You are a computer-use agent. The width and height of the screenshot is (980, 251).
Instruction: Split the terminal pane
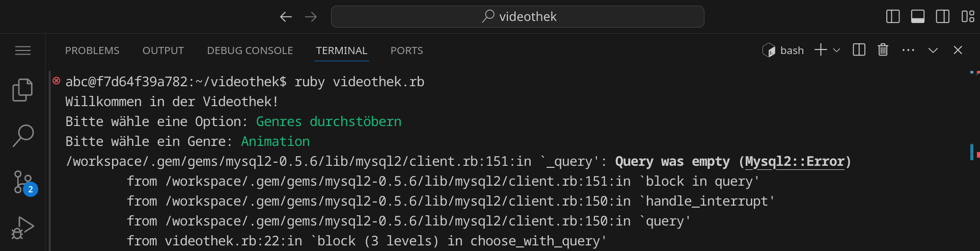coord(859,50)
